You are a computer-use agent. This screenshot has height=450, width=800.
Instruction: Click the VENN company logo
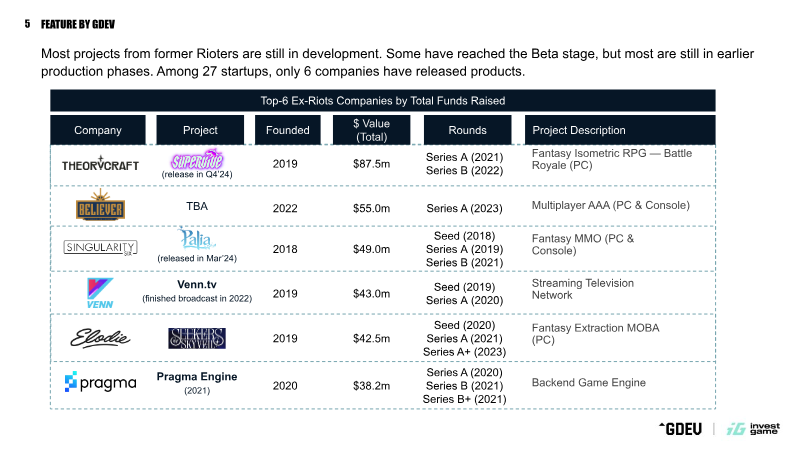[100, 293]
